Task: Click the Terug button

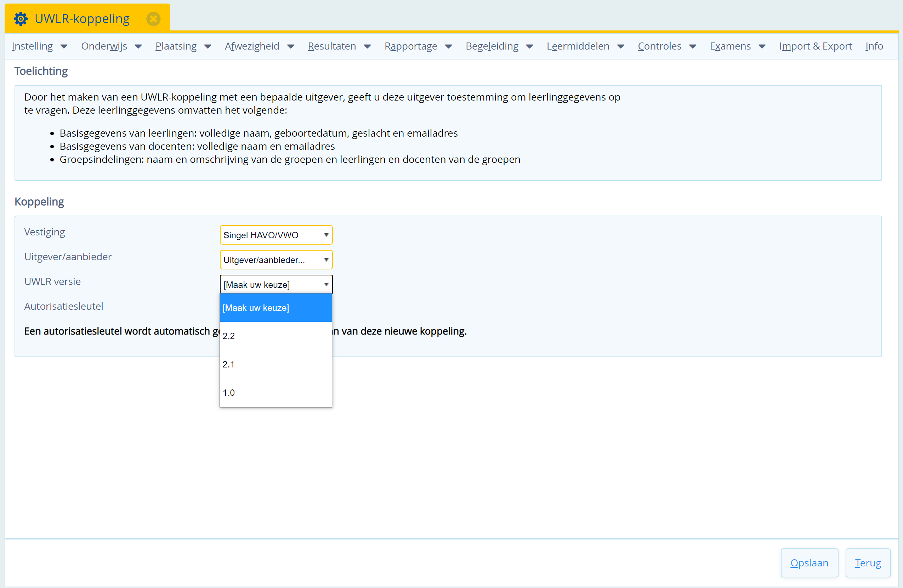Action: (867, 563)
